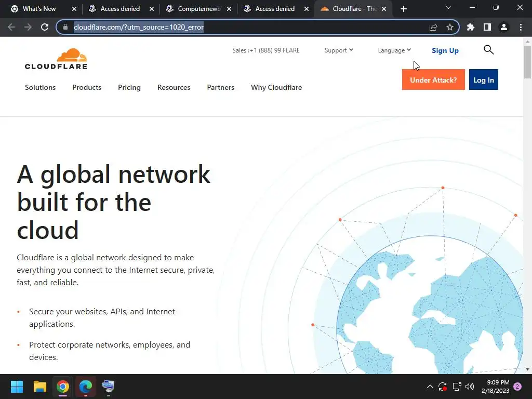
Task: Click the scrollbar down arrow
Action: pos(527,369)
